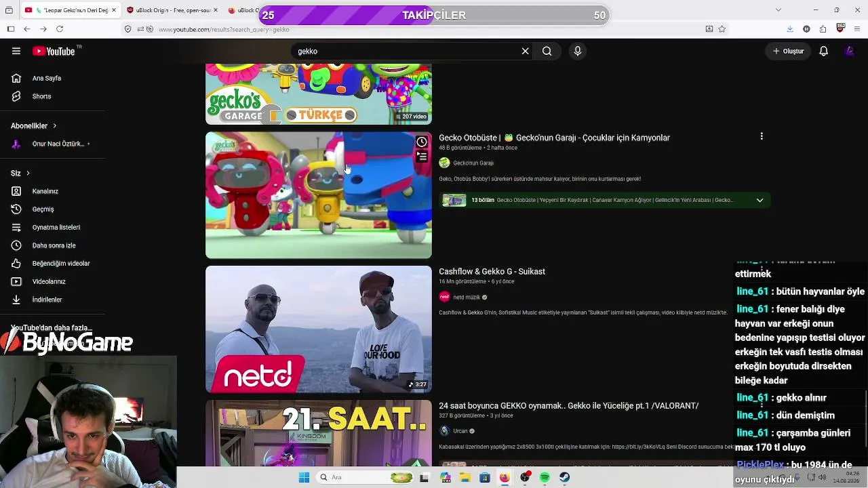Open the Firefox downloads panel
This screenshot has width=868, height=488.
(790, 29)
